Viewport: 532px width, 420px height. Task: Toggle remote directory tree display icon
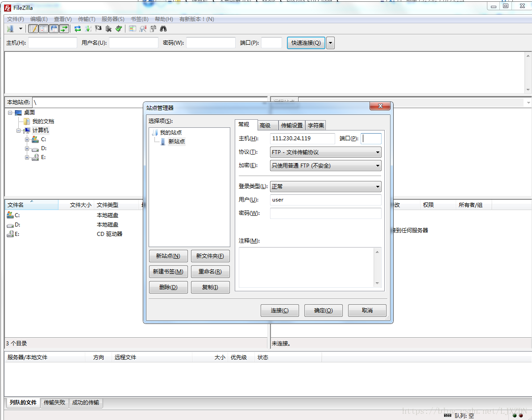54,29
